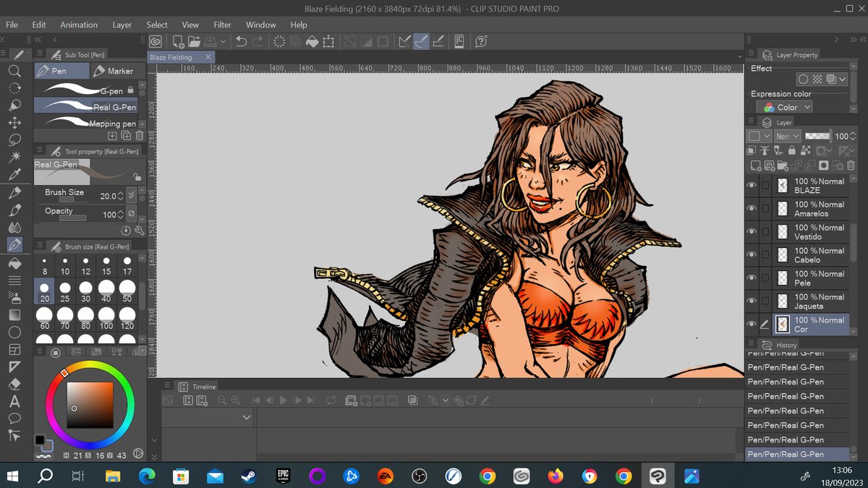Select the Fill (paint bucket) tool

[14, 263]
